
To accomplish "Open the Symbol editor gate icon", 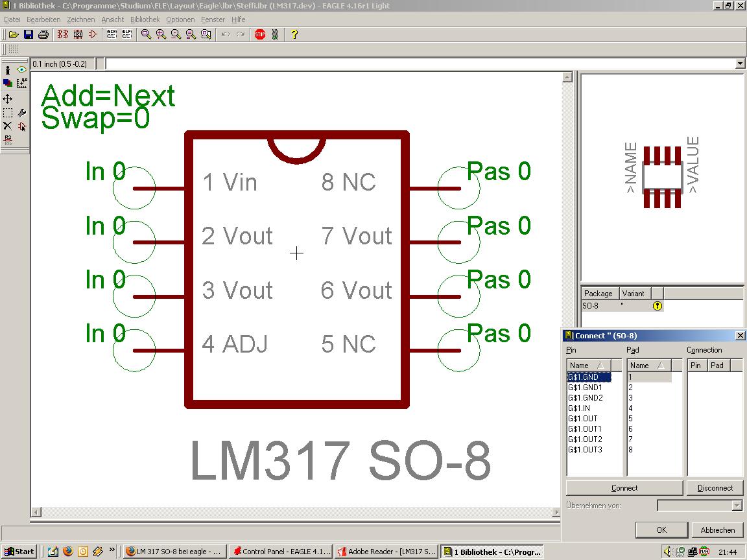I will coord(93,34).
